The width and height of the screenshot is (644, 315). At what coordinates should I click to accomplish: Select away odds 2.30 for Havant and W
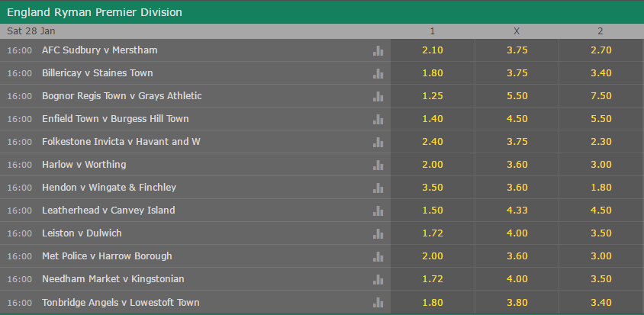coord(601,142)
